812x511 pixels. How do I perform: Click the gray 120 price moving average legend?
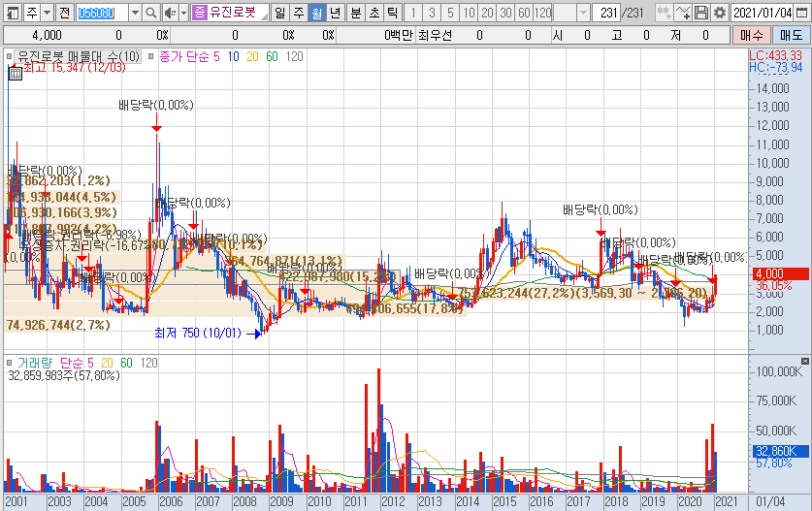pos(294,56)
